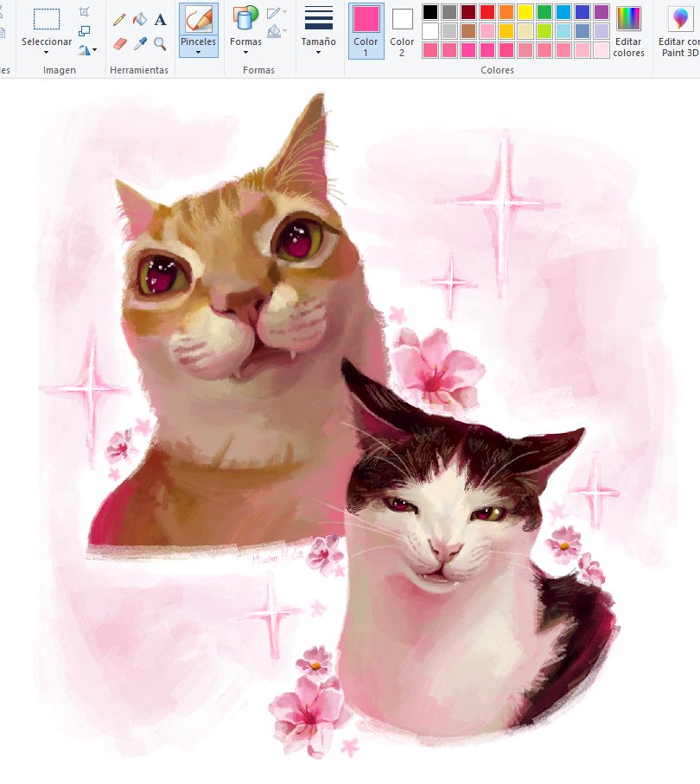
Task: Click the Editar colores button
Action: [628, 30]
